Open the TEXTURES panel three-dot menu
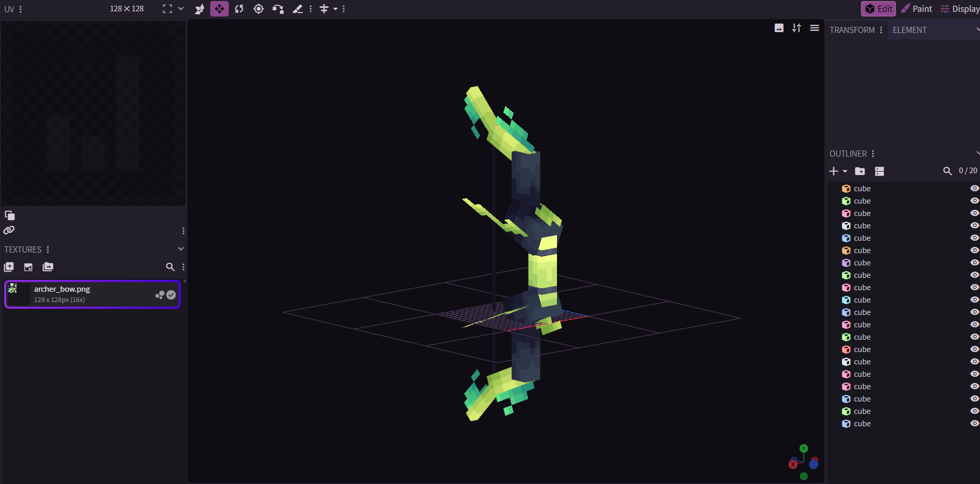The image size is (980, 484). (48, 249)
